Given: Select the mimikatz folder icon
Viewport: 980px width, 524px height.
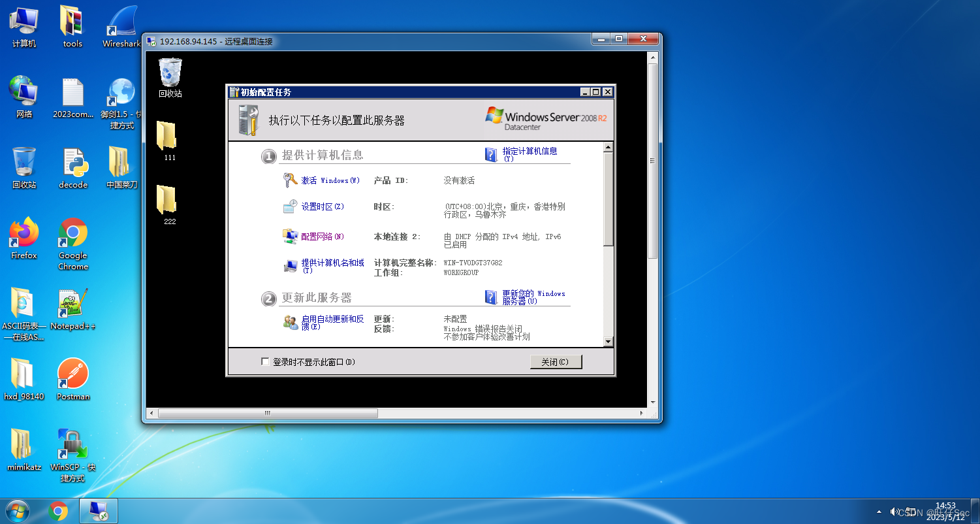Looking at the screenshot, I should point(24,450).
